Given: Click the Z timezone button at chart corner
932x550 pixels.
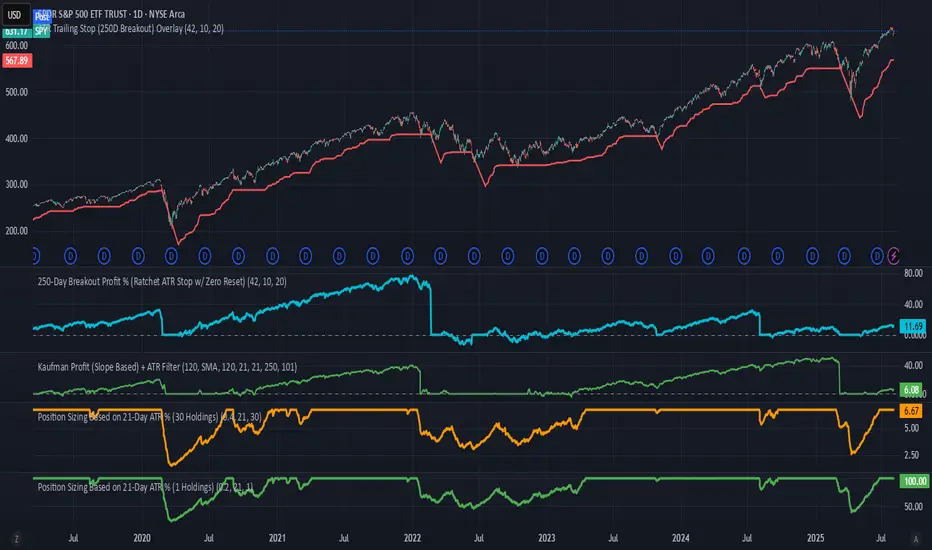Looking at the screenshot, I should (x=16, y=539).
